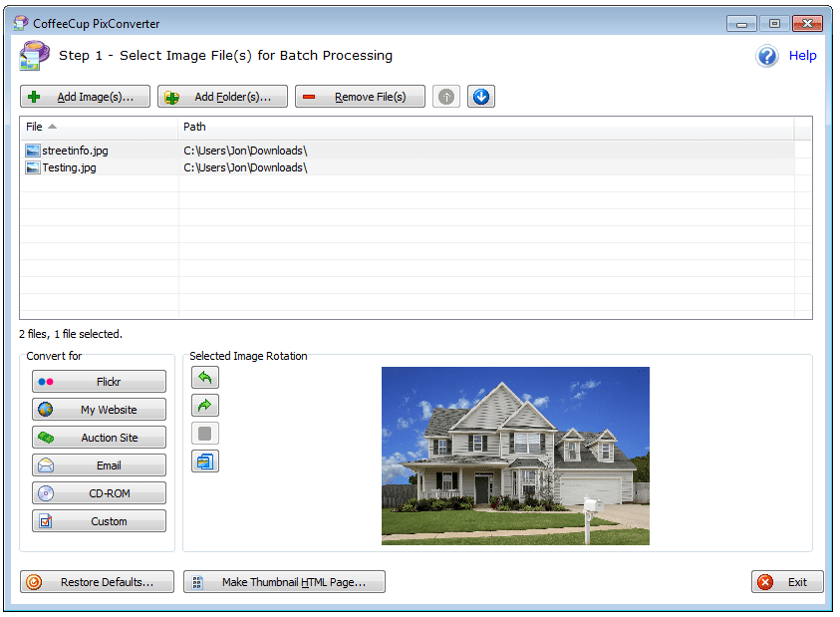Rotate selected image right
This screenshot has width=840, height=617.
coord(205,406)
